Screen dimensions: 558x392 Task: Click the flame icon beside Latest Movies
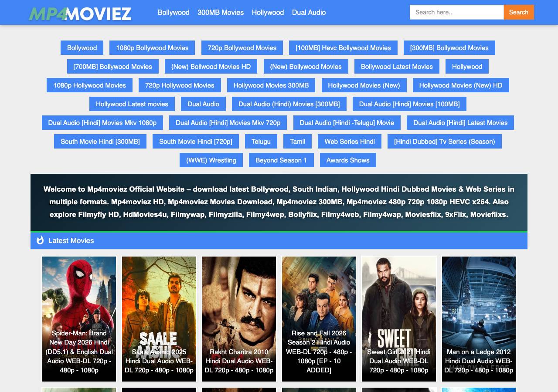40,240
